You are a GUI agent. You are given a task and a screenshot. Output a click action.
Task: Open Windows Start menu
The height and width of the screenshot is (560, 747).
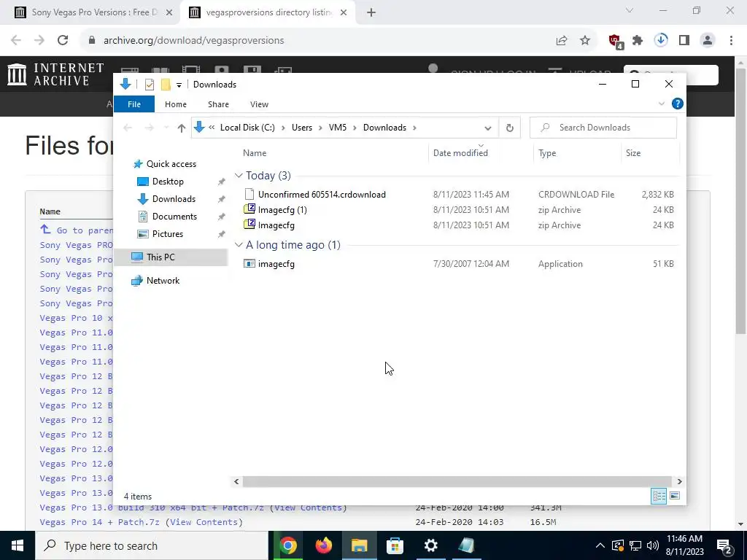[18, 545]
